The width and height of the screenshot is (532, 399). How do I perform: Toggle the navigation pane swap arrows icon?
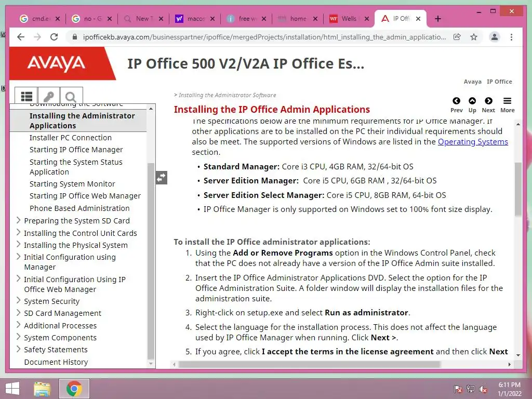point(162,178)
